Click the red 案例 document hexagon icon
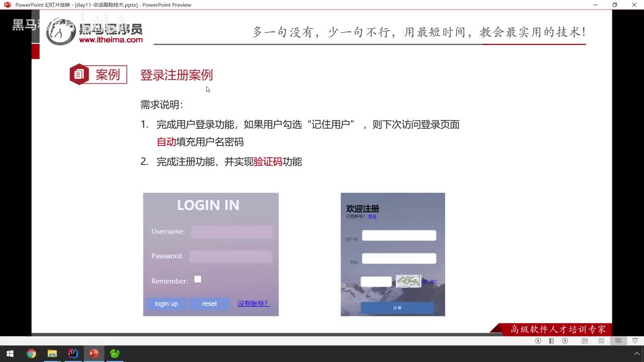Image resolution: width=644 pixels, height=362 pixels. [x=79, y=74]
